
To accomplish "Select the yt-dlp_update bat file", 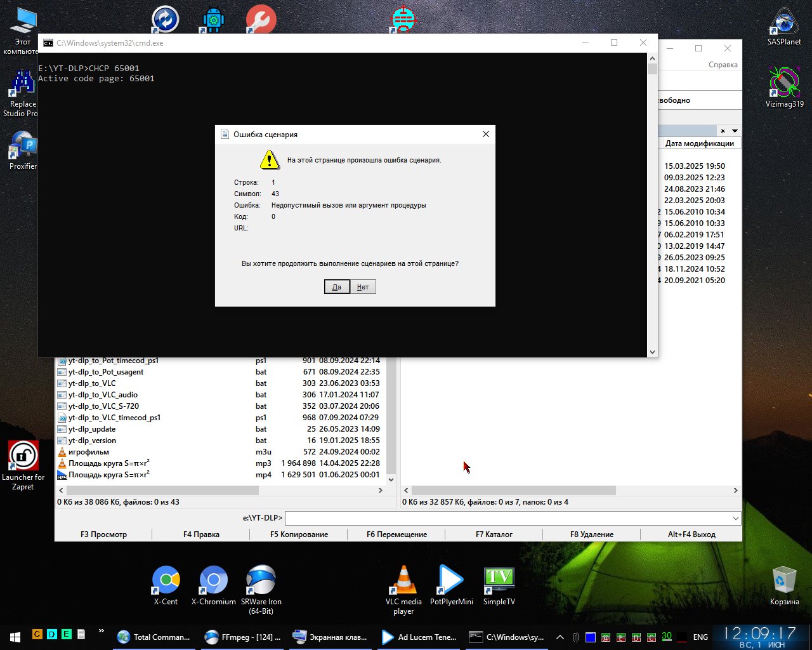I will pyautogui.click(x=92, y=429).
